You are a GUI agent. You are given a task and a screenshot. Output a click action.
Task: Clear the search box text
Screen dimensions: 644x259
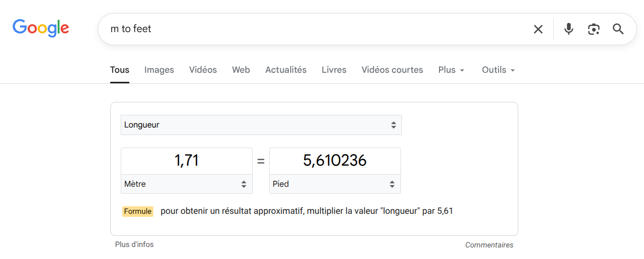click(x=538, y=29)
